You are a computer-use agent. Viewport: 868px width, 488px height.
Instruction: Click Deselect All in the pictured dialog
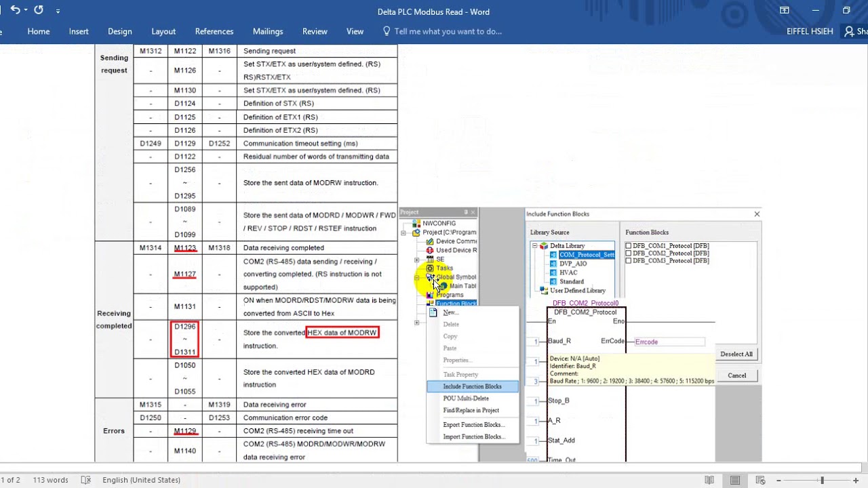[736, 354]
